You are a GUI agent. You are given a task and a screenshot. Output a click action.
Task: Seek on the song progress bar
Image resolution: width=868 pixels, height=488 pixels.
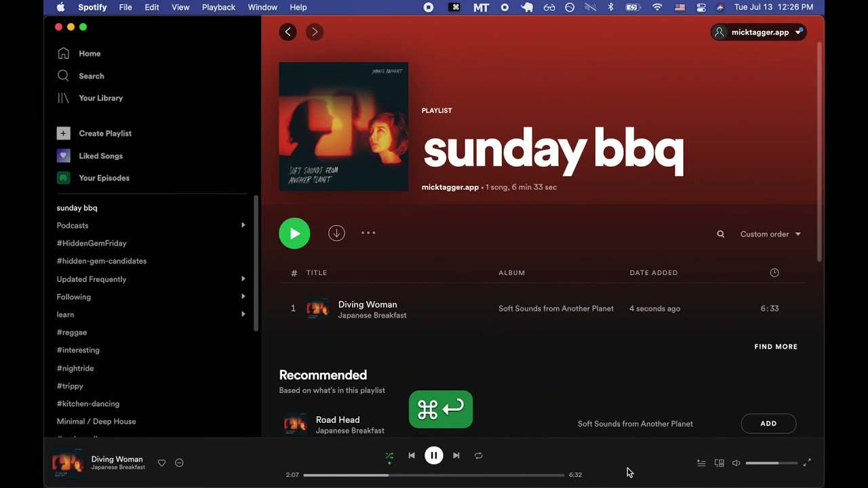[x=434, y=475]
